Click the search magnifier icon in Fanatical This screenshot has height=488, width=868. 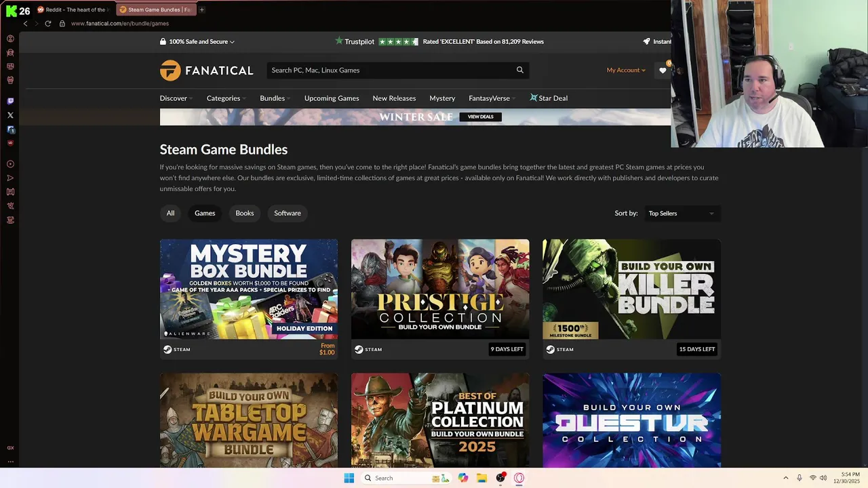point(520,70)
